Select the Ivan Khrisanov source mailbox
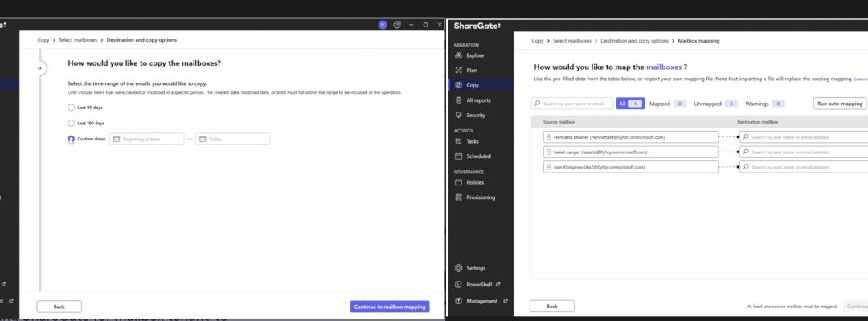This screenshot has width=868, height=321. tap(631, 167)
